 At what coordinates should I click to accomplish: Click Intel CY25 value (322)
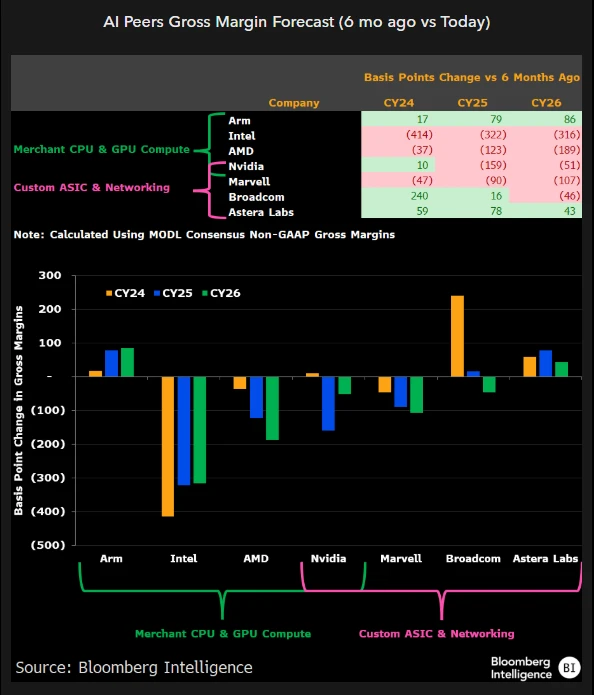coord(493,134)
